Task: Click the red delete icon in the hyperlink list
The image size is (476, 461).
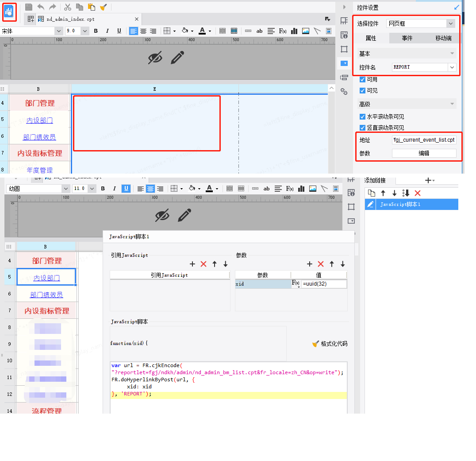Action: coord(417,193)
